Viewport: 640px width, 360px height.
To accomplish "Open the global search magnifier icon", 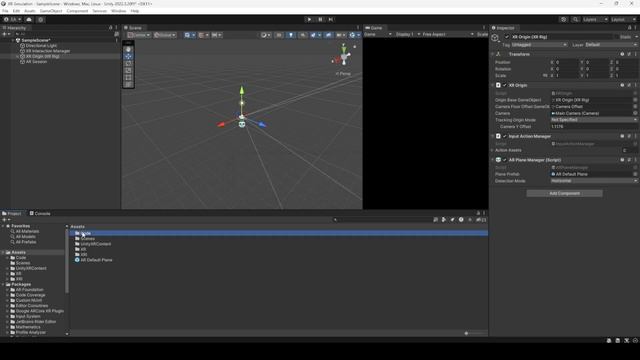I will (575, 20).
